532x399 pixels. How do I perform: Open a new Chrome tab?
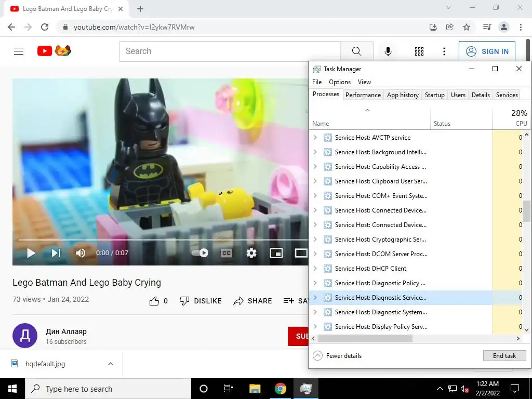point(140,9)
